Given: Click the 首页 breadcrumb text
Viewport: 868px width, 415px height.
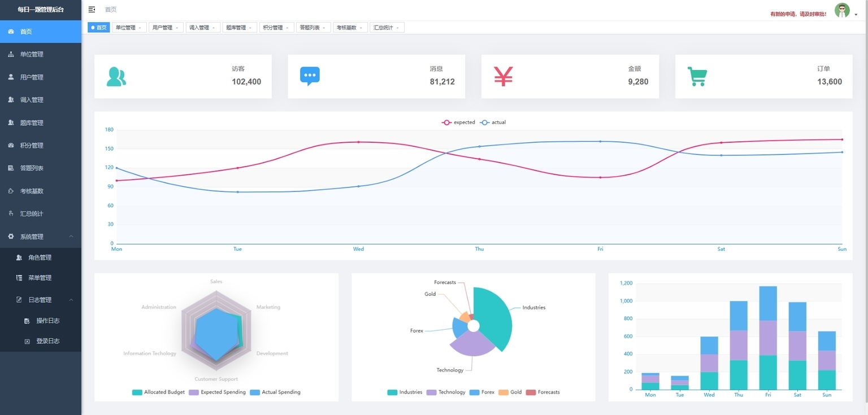Looking at the screenshot, I should click(x=111, y=10).
